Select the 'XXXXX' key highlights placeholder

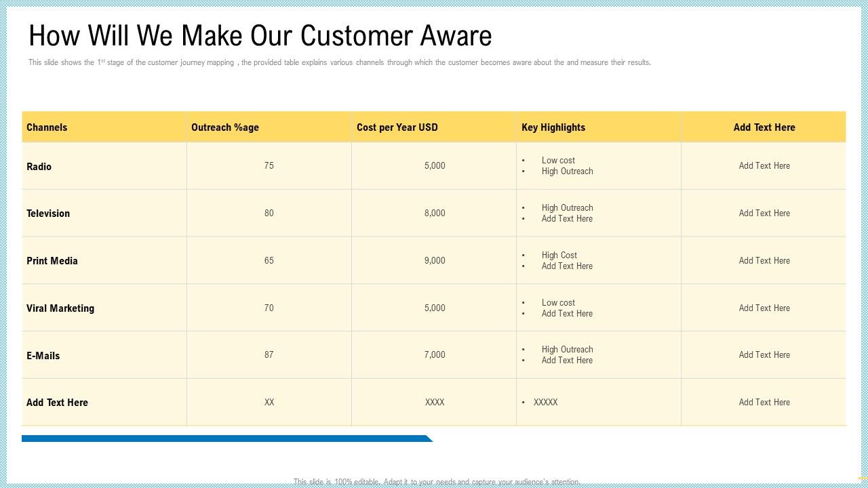click(x=546, y=403)
